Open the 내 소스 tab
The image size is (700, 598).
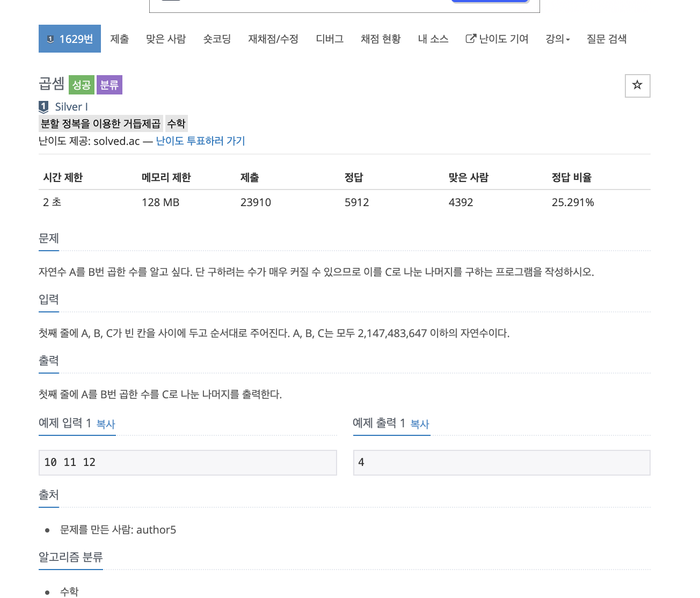point(433,39)
